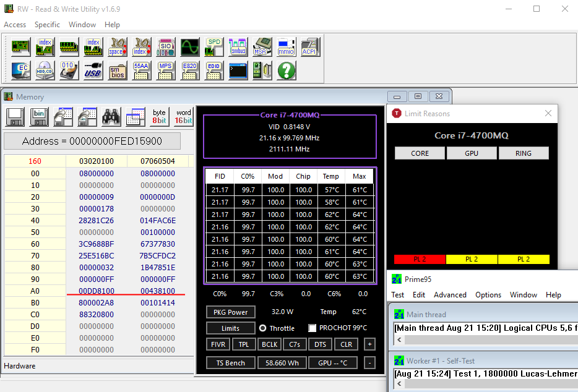Click the TS Bench button
This screenshot has width=578, height=392.
tap(230, 363)
